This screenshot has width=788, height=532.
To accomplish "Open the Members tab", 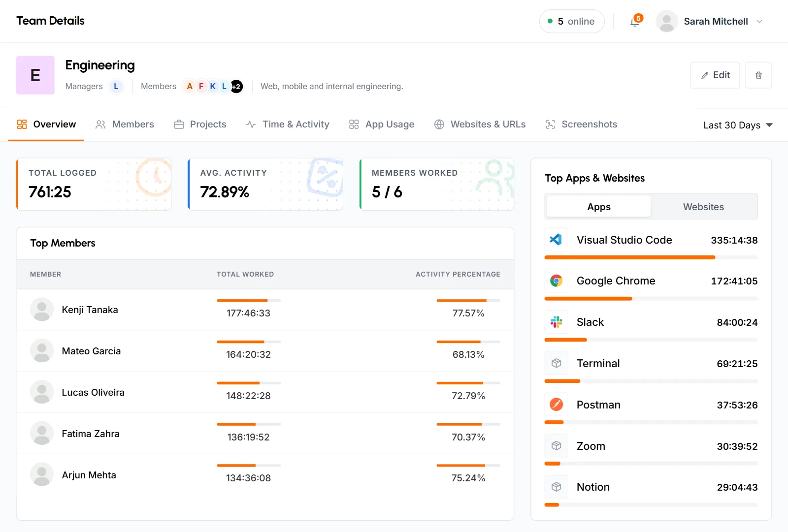I will (125, 125).
